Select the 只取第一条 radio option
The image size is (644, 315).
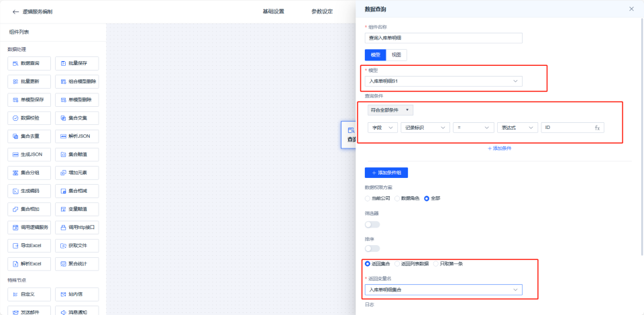448,263
